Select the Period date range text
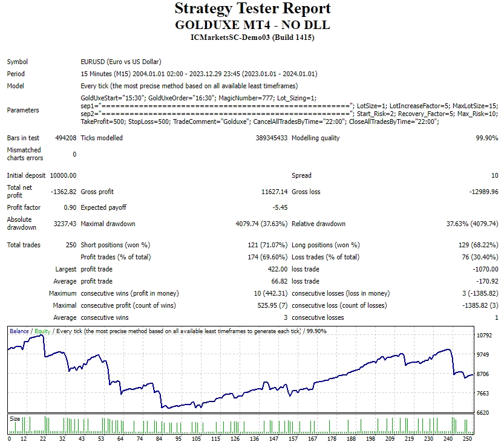The width and height of the screenshot is (504, 445). [x=198, y=74]
